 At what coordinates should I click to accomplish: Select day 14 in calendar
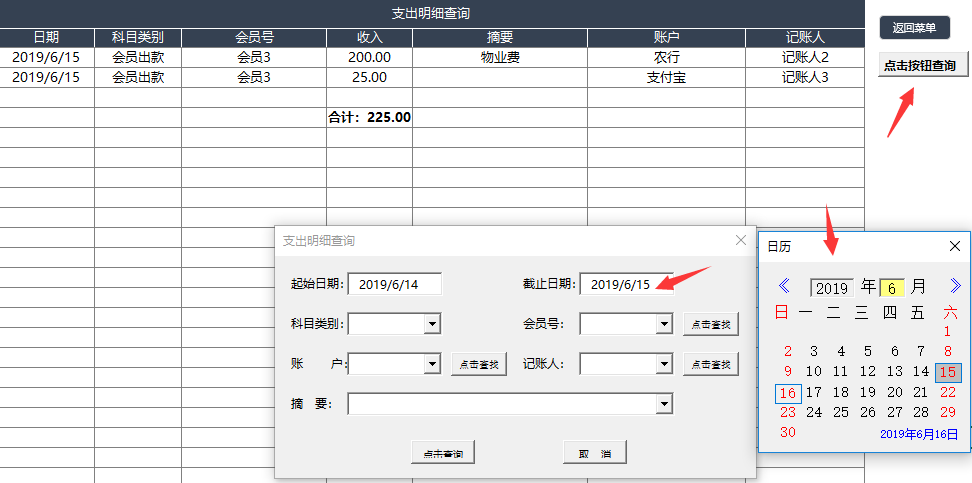[x=921, y=371]
